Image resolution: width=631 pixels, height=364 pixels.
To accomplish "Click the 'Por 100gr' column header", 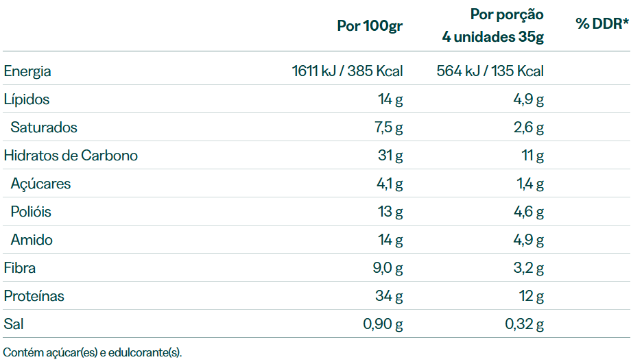I will 370,26.
